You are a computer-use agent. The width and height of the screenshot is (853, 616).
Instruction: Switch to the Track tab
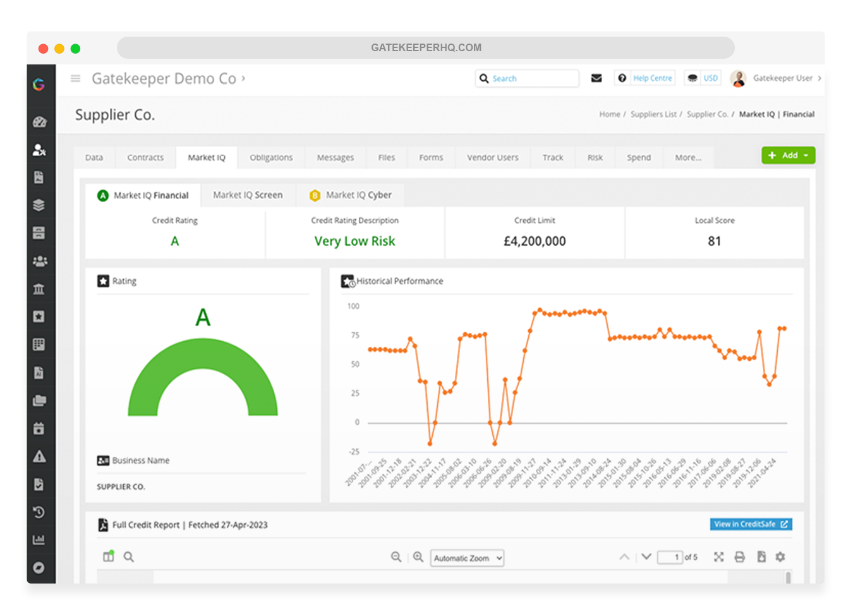553,157
